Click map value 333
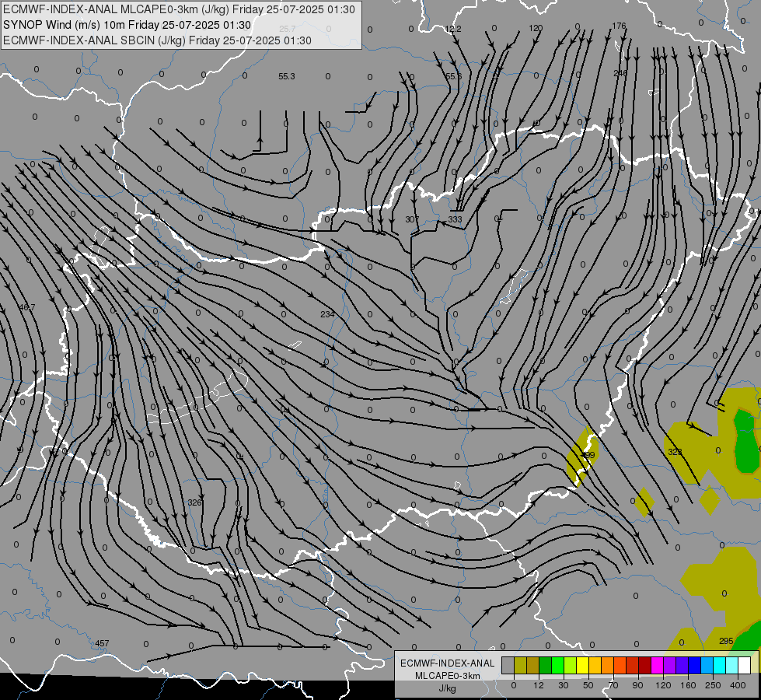 [456, 219]
